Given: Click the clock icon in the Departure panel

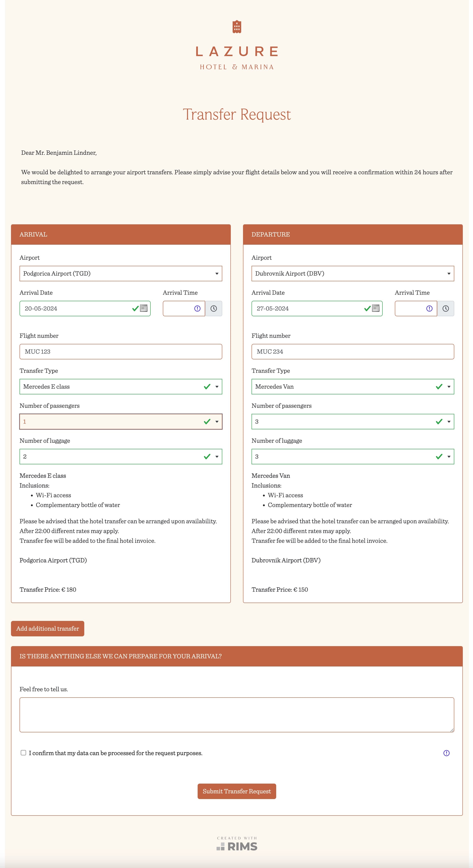Looking at the screenshot, I should (445, 308).
